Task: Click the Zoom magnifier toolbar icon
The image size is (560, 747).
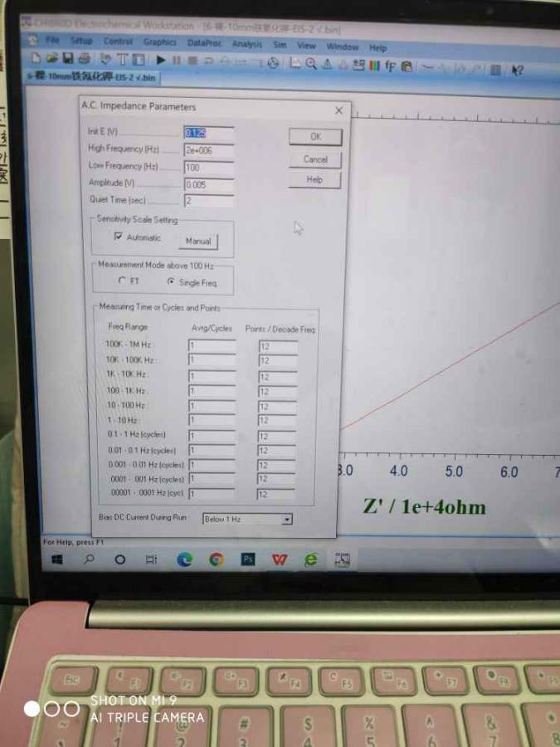Action: point(310,63)
